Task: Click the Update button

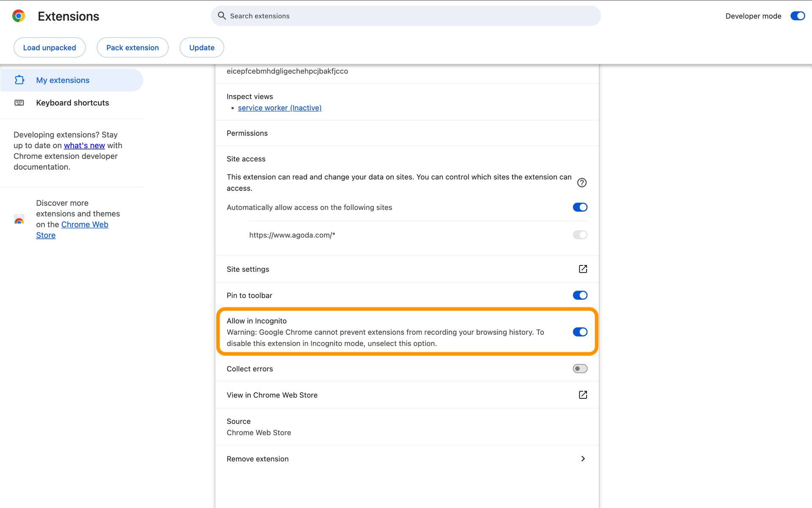Action: click(202, 47)
